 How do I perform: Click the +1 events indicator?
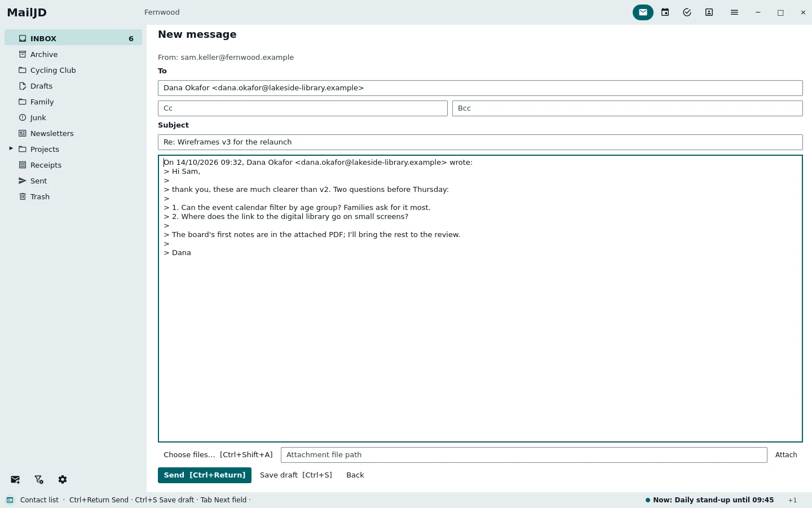pyautogui.click(x=793, y=500)
